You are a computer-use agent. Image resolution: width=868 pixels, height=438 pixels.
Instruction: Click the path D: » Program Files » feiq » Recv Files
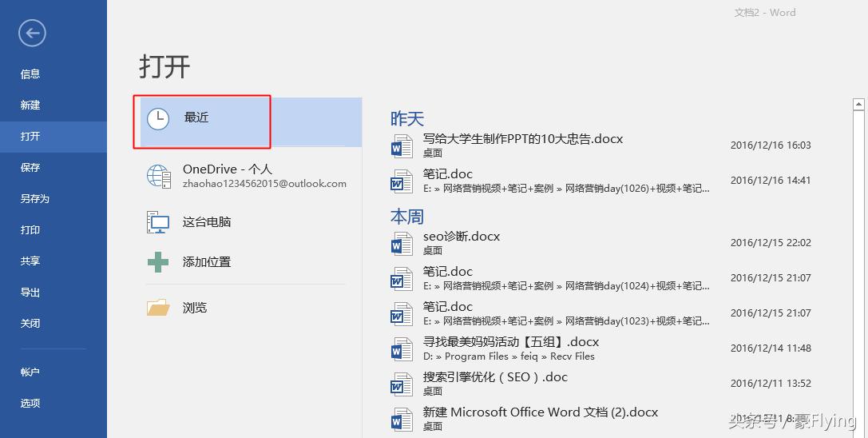coord(509,356)
